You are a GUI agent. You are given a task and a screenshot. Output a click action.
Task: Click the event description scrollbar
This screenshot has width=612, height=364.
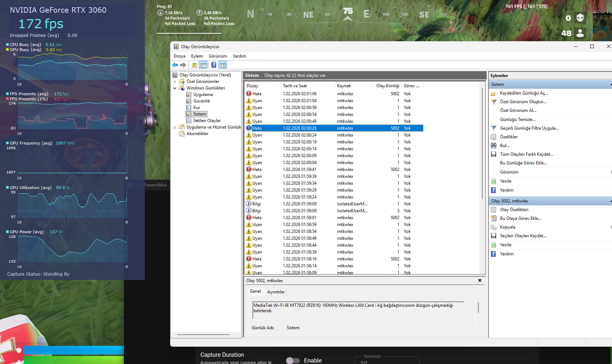(x=478, y=307)
